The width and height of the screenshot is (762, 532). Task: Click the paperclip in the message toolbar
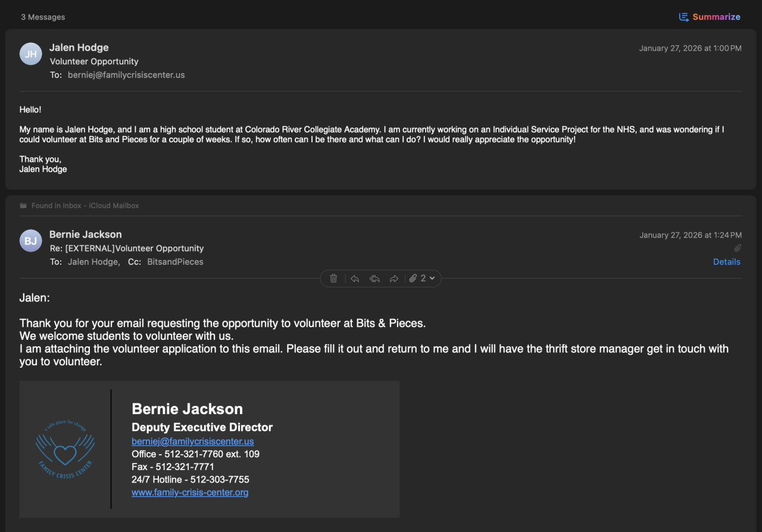[x=413, y=278]
